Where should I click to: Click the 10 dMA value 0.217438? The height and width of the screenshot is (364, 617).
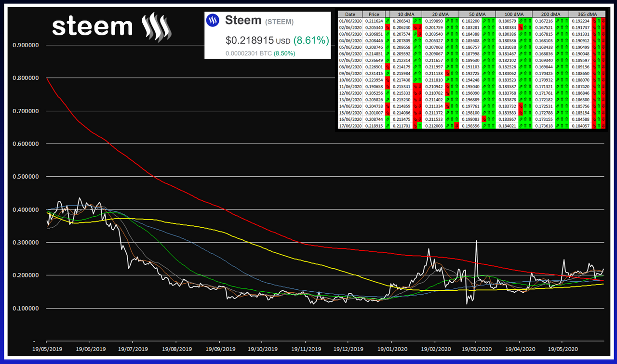[x=401, y=80]
